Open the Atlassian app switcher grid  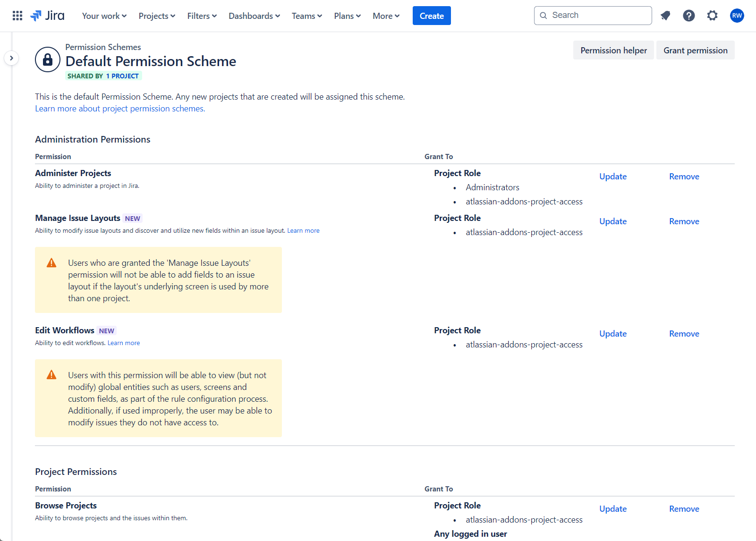click(17, 15)
